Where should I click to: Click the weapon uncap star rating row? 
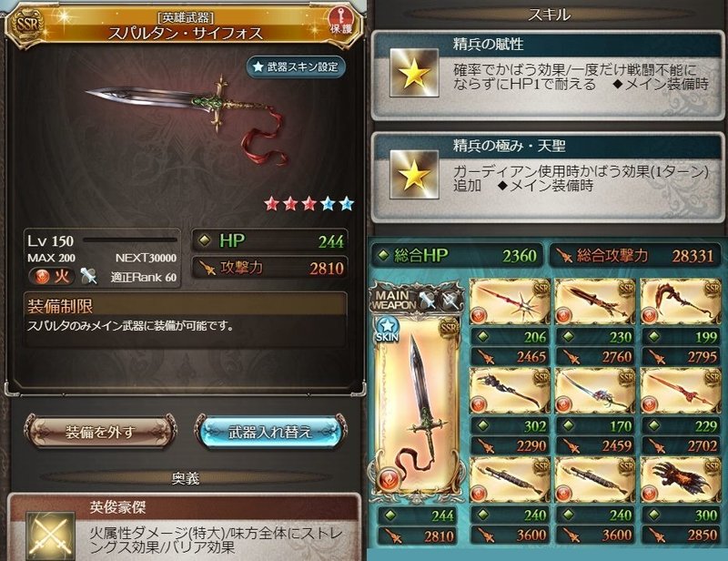tap(308, 203)
